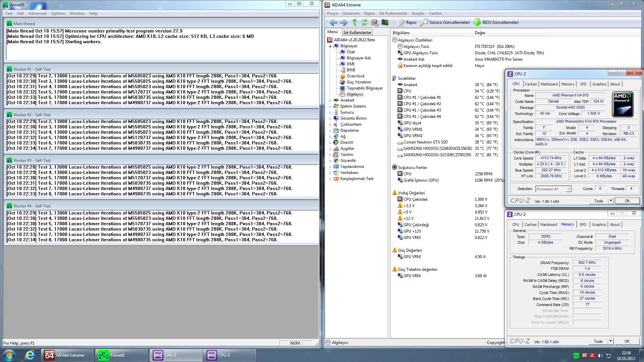
Task: Open Internet Explorer from the taskbar
Action: click(x=30, y=355)
